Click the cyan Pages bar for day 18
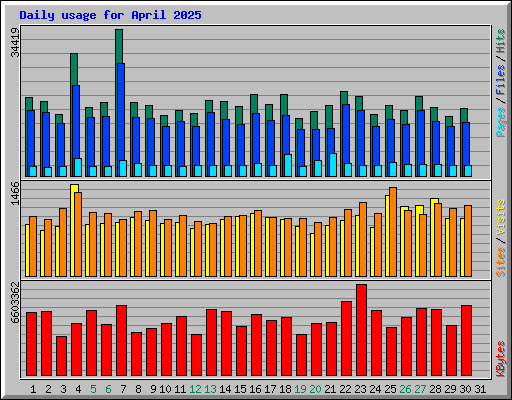The height and width of the screenshot is (400, 512). (288, 165)
